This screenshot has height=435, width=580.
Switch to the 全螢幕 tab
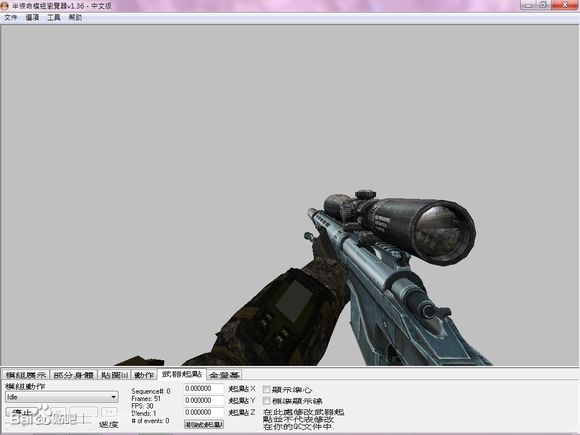[224, 375]
